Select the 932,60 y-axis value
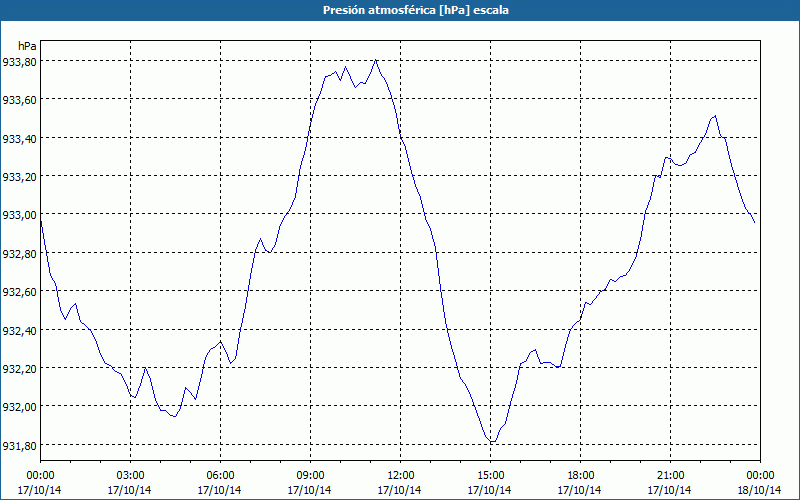 point(19,291)
